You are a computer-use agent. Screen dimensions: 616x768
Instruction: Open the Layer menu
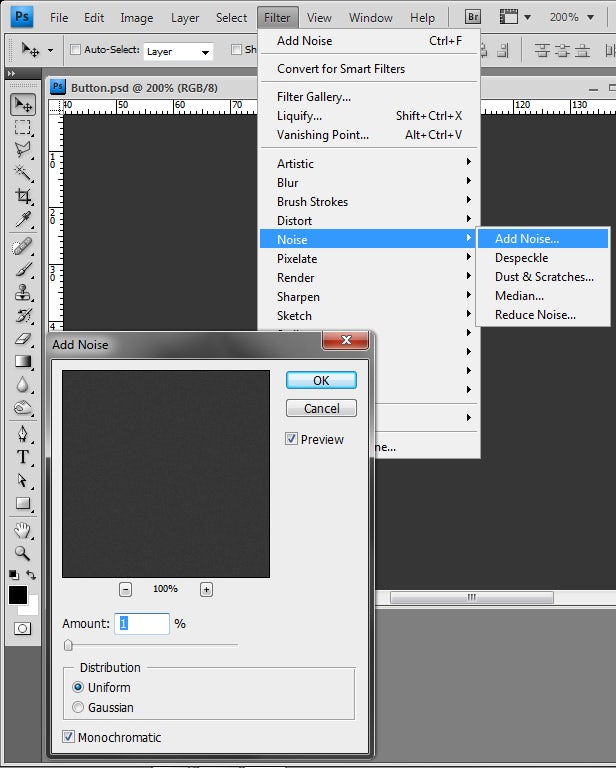pyautogui.click(x=185, y=18)
